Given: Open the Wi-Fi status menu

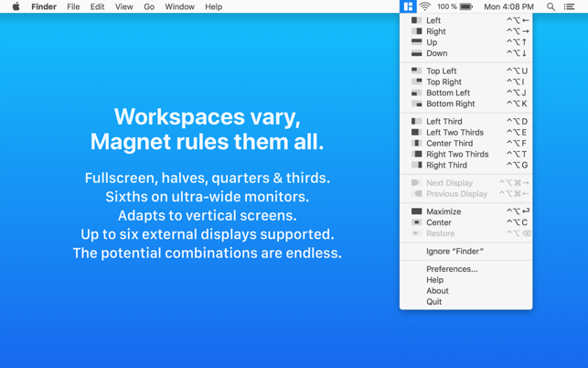Looking at the screenshot, I should (x=425, y=6).
